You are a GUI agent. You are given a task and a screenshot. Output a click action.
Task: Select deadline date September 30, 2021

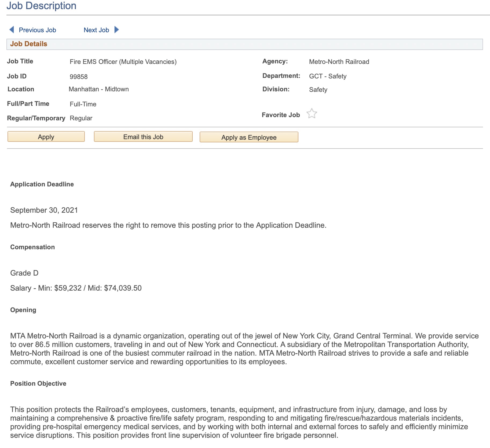point(44,210)
